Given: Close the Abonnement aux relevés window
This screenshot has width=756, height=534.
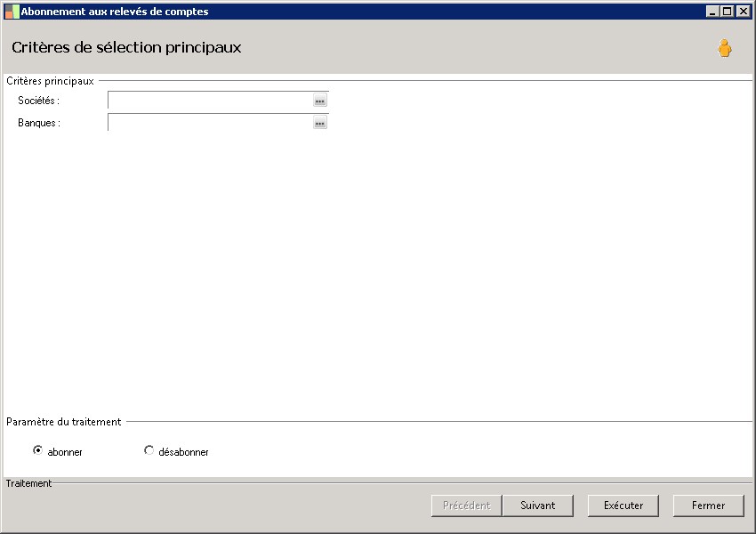Looking at the screenshot, I should pos(743,12).
